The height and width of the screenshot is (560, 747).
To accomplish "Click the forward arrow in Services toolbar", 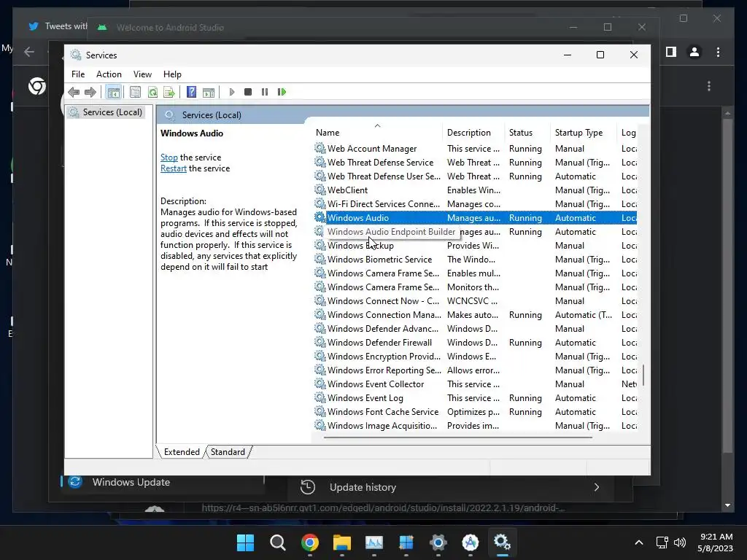I will pyautogui.click(x=90, y=92).
